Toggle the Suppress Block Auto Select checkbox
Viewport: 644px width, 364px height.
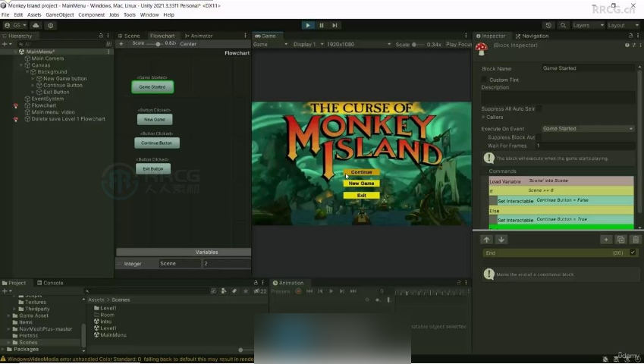pyautogui.click(x=539, y=137)
